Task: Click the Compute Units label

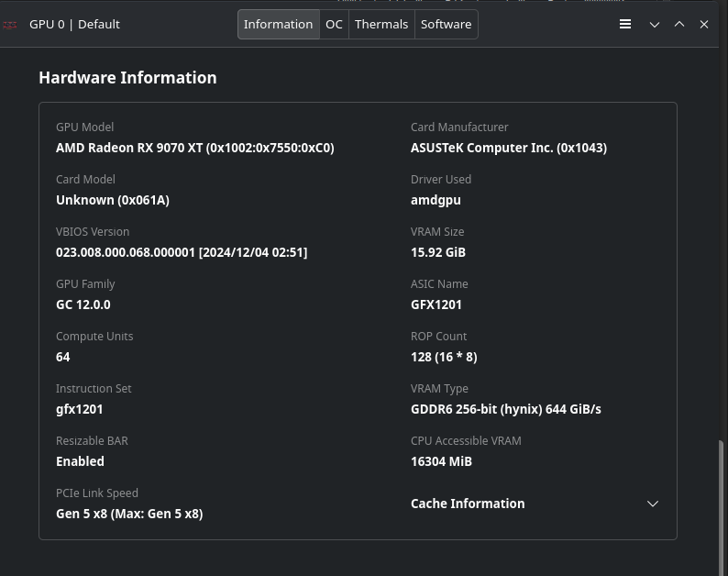Action: 94,337
